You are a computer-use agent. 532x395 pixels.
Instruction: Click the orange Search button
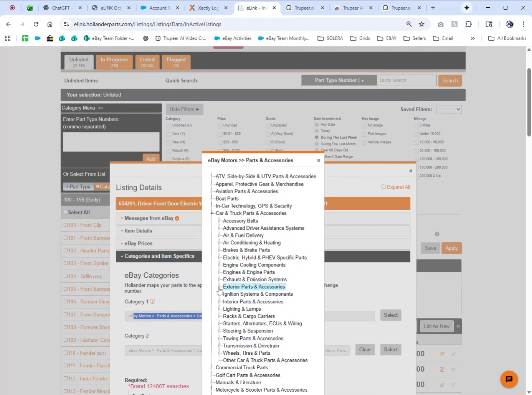pos(450,81)
